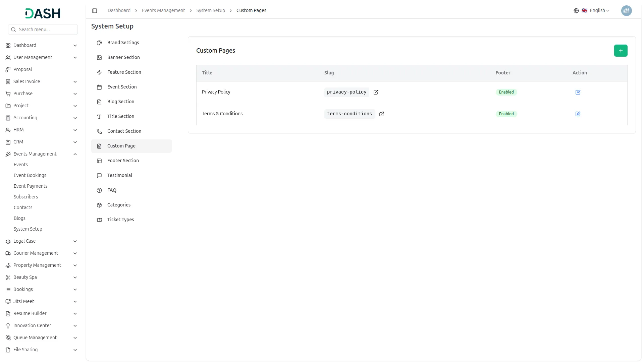This screenshot has width=644, height=362.
Task: Click the user avatar icon
Action: pyautogui.click(x=626, y=11)
